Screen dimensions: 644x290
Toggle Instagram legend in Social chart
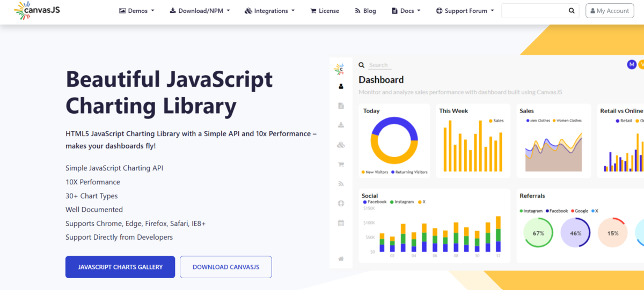pos(402,202)
